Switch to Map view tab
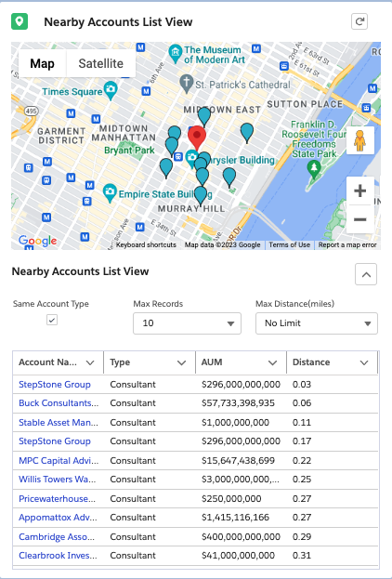This screenshot has height=579, width=392. coord(42,63)
